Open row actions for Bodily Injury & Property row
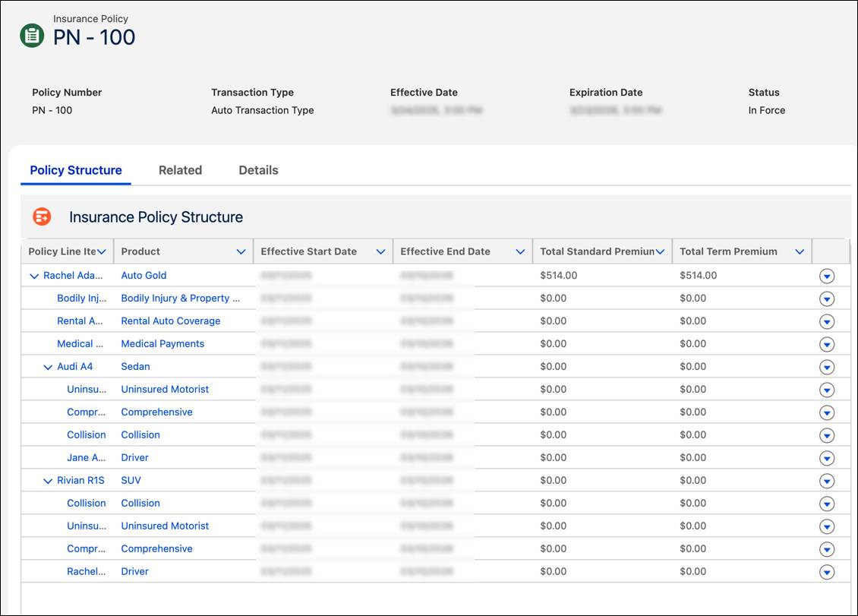Viewport: 858px width, 616px height. pos(827,299)
